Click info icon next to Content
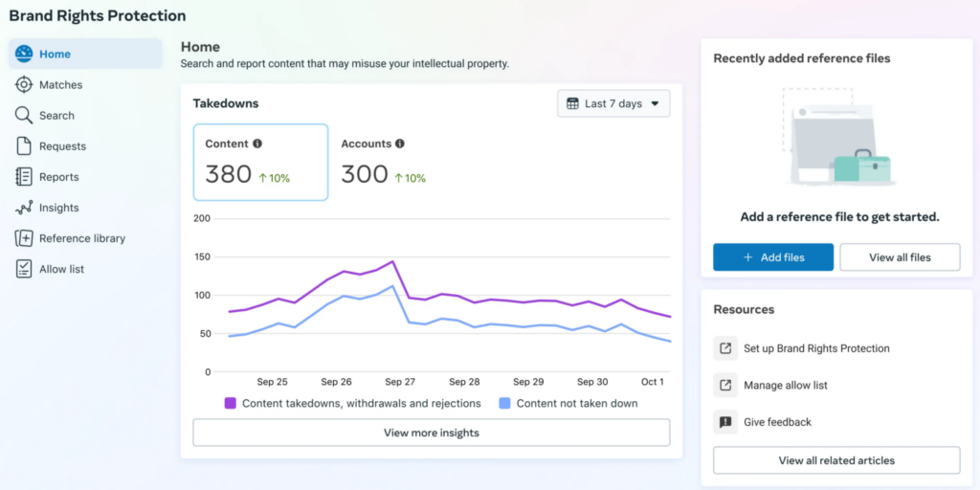This screenshot has height=490, width=980. point(257,144)
